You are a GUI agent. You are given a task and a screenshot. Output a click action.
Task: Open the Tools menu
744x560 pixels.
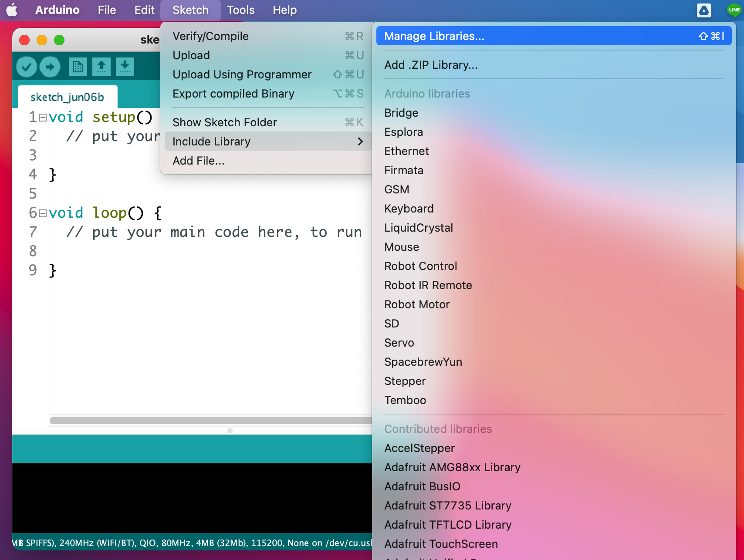point(241,10)
